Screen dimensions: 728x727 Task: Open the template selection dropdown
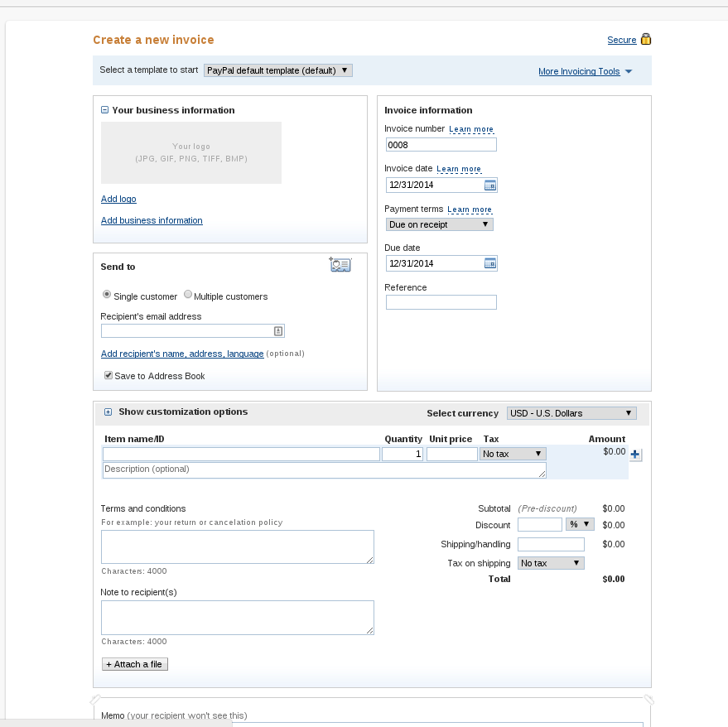click(277, 70)
